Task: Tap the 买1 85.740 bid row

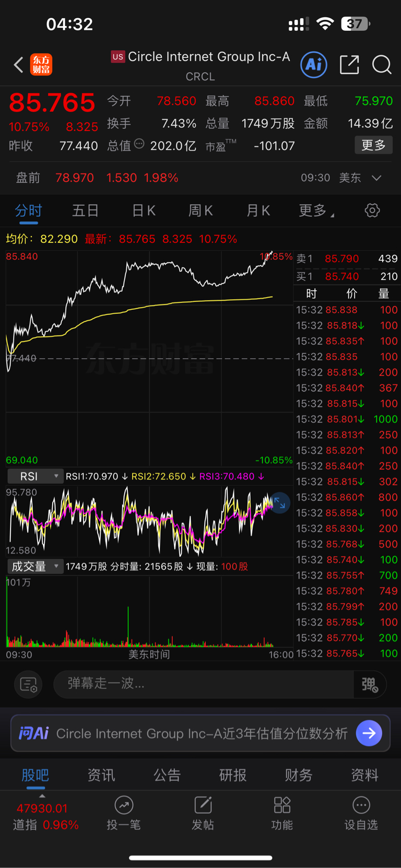Action: tap(347, 276)
